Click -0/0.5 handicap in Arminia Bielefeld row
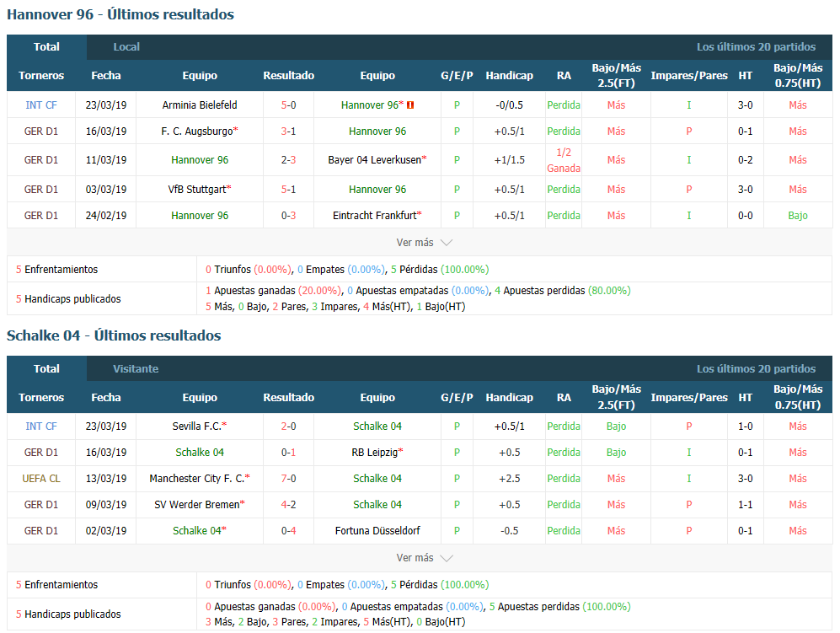The image size is (840, 633). click(510, 105)
